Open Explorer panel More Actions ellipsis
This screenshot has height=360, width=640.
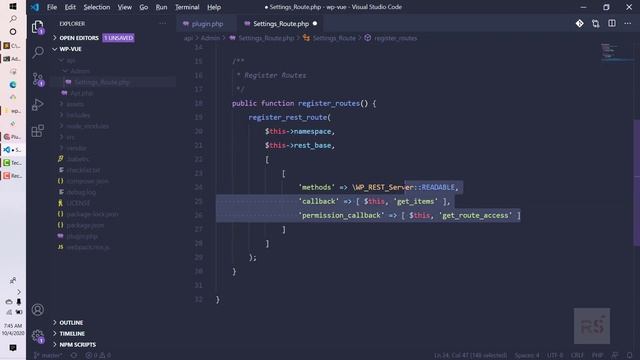click(x=162, y=24)
